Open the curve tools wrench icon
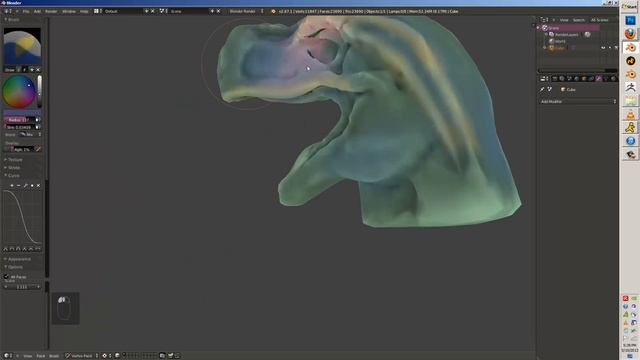The image size is (640, 360). tap(25, 186)
